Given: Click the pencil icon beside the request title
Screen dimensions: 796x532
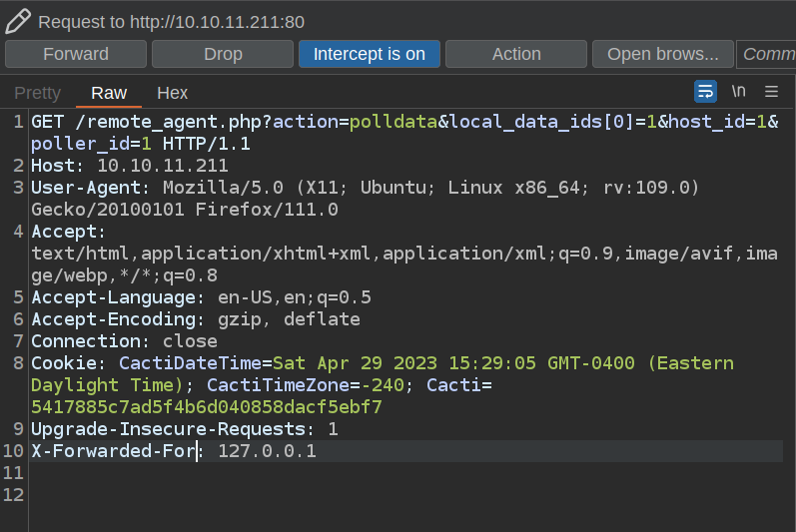Looking at the screenshot, I should click(18, 20).
